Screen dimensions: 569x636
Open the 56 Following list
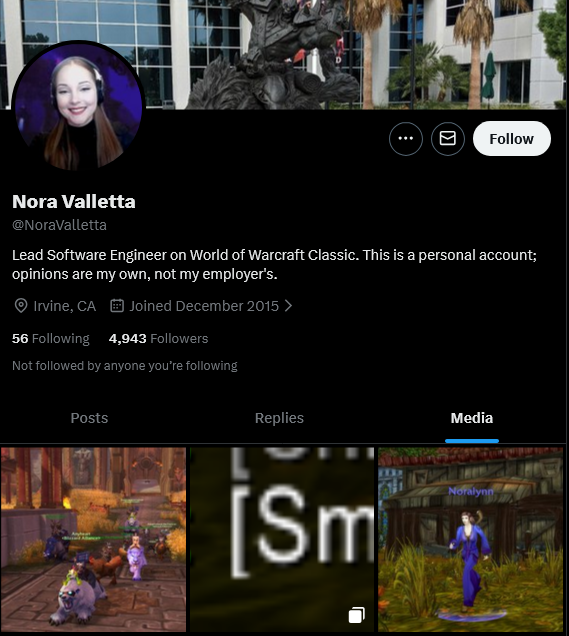[51, 338]
